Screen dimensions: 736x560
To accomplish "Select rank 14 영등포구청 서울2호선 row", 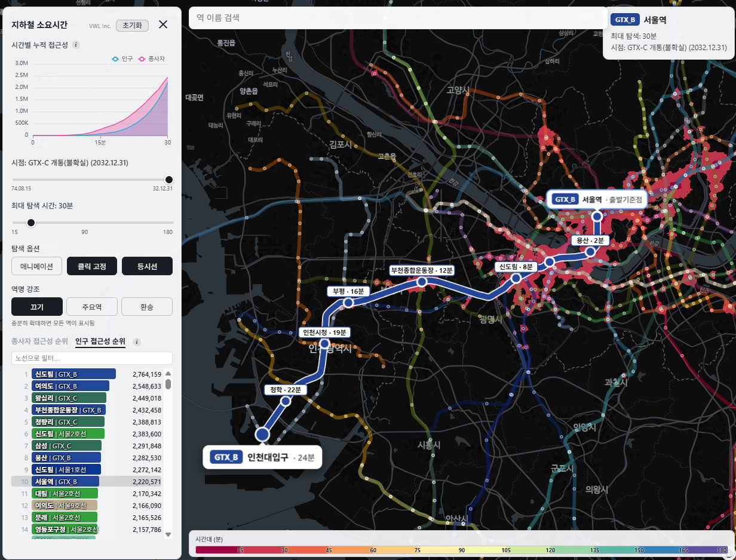I will [x=87, y=530].
